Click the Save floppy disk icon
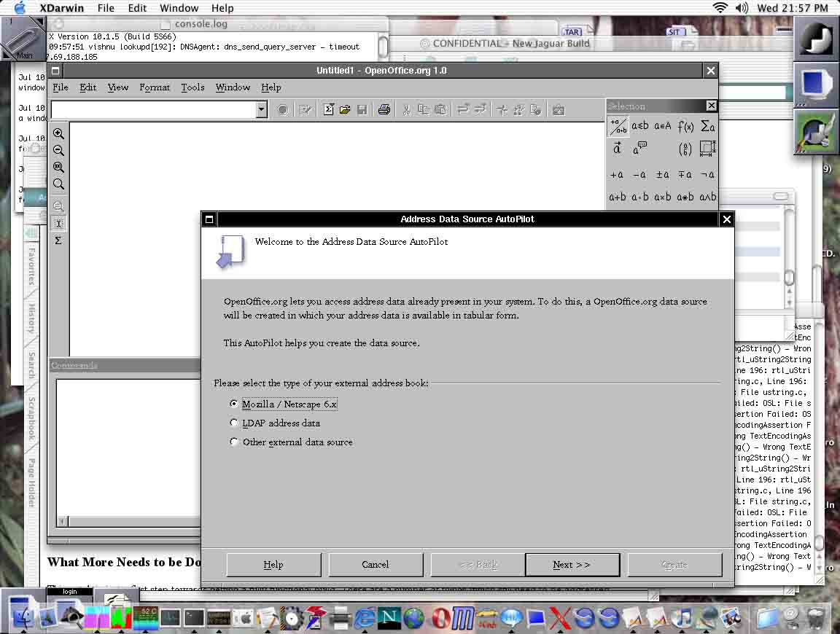This screenshot has width=840, height=634. [x=362, y=110]
